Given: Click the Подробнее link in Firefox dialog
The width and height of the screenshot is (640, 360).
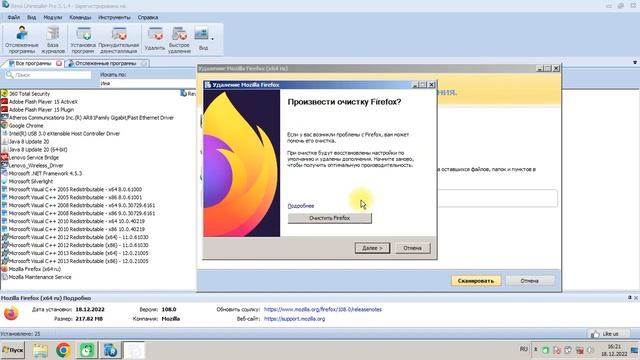Looking at the screenshot, I should coord(301,206).
